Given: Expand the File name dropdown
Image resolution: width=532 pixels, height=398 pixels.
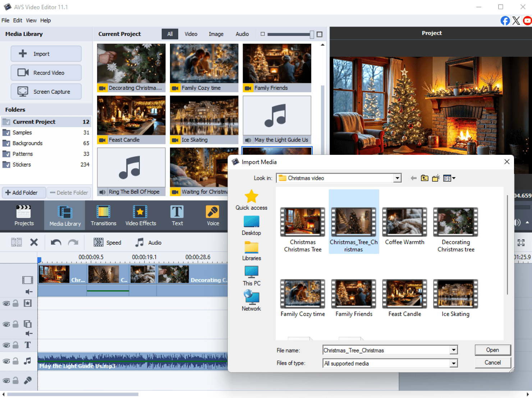Looking at the screenshot, I should (x=454, y=350).
